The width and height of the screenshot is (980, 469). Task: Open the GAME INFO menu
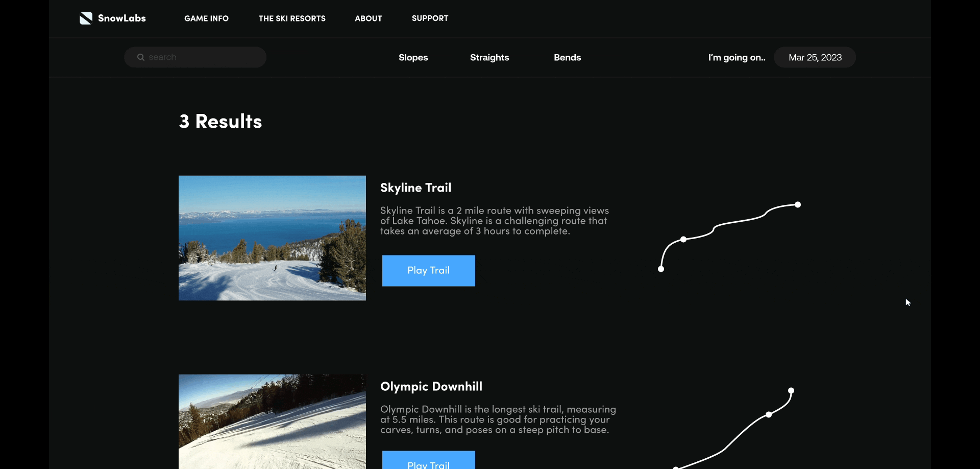[206, 18]
